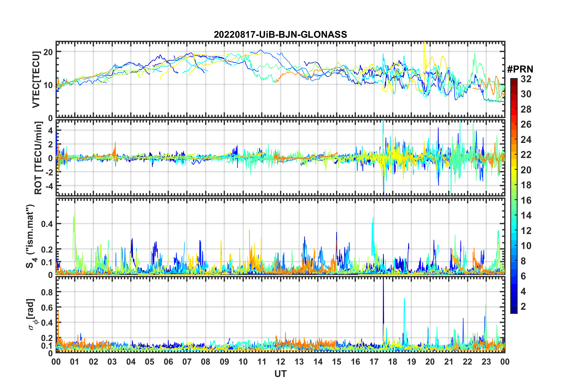561x392 pixels.
Task: Click x-axis tick label 23
Action: (486, 362)
